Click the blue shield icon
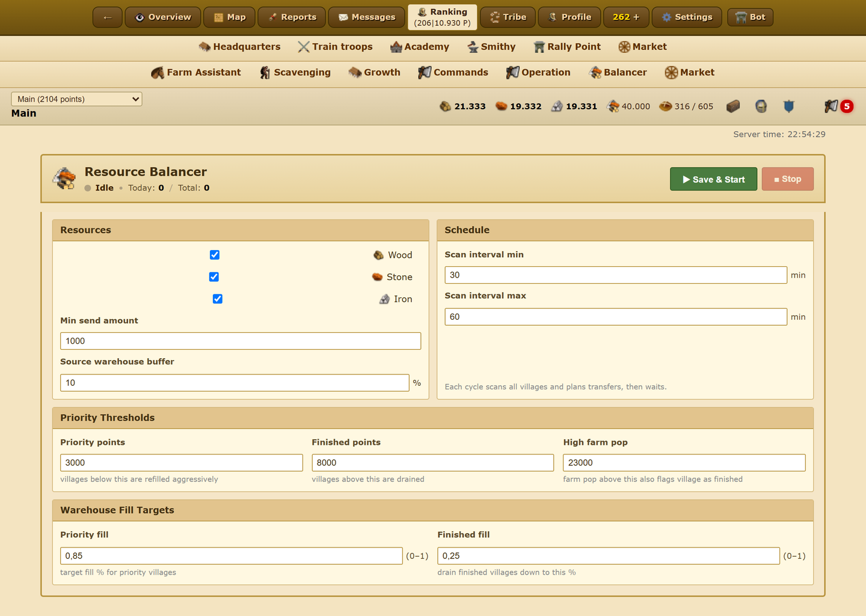This screenshot has width=866, height=616. [x=789, y=106]
